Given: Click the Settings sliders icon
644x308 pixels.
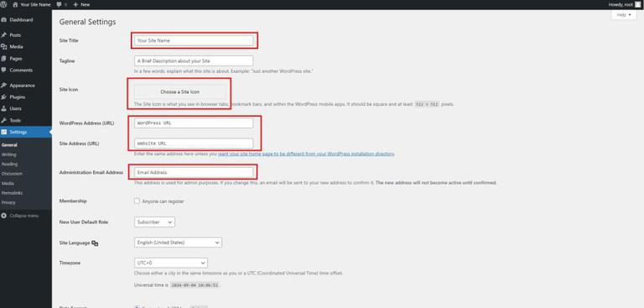Looking at the screenshot, I should click(4, 132).
